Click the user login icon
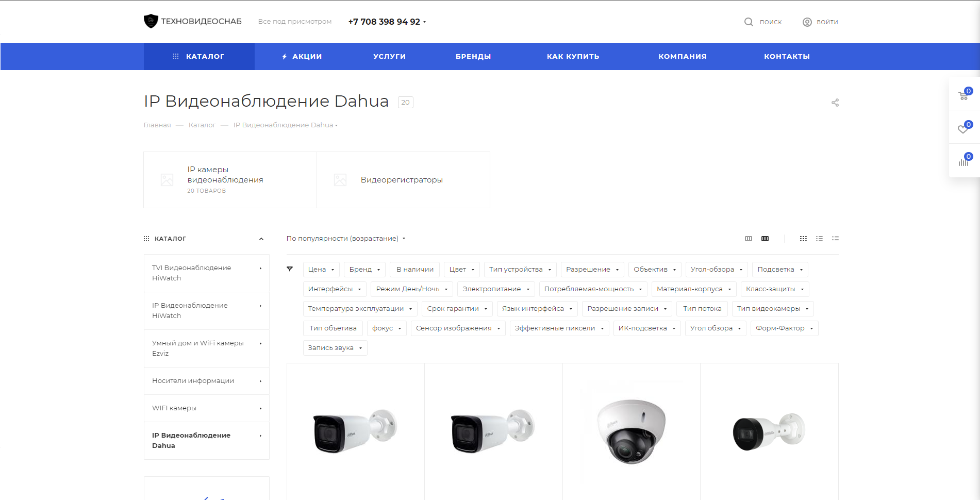 (x=807, y=22)
